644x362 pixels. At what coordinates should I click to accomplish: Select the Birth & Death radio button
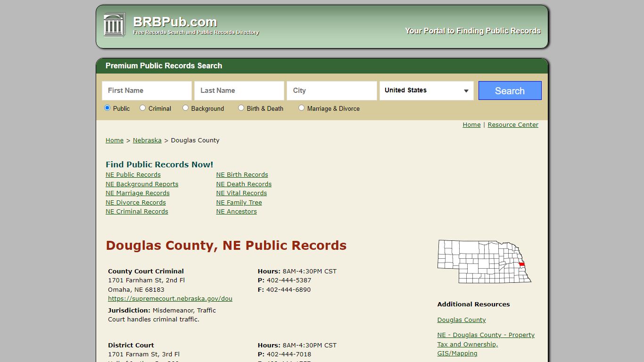241,108
